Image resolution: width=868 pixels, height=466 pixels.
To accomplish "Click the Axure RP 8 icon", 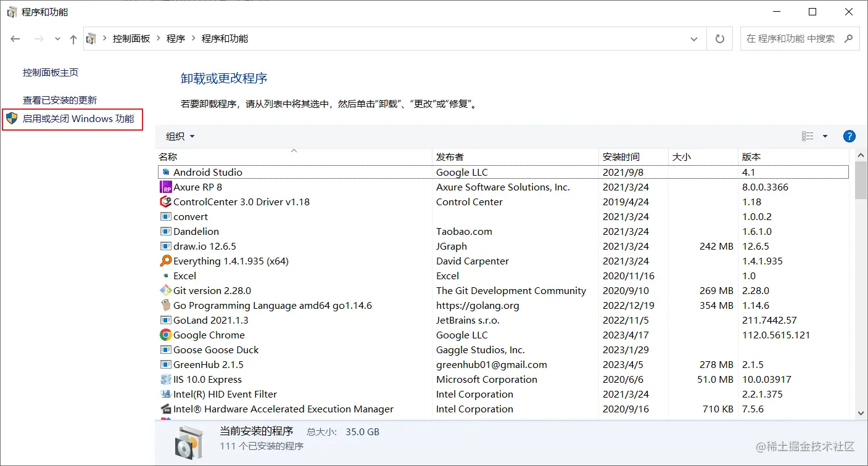I will tap(165, 187).
